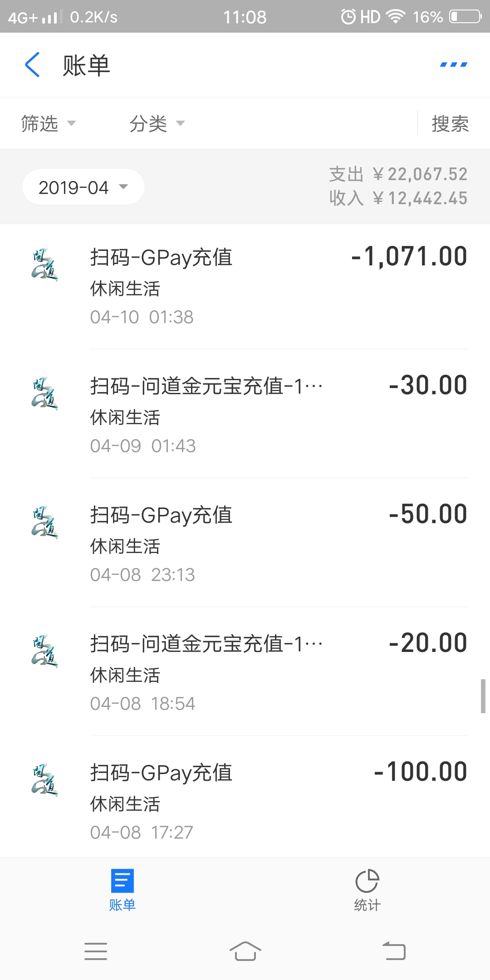Viewport: 490px width, 980px height.
Task: Tap the back arrow icon
Action: tap(33, 65)
